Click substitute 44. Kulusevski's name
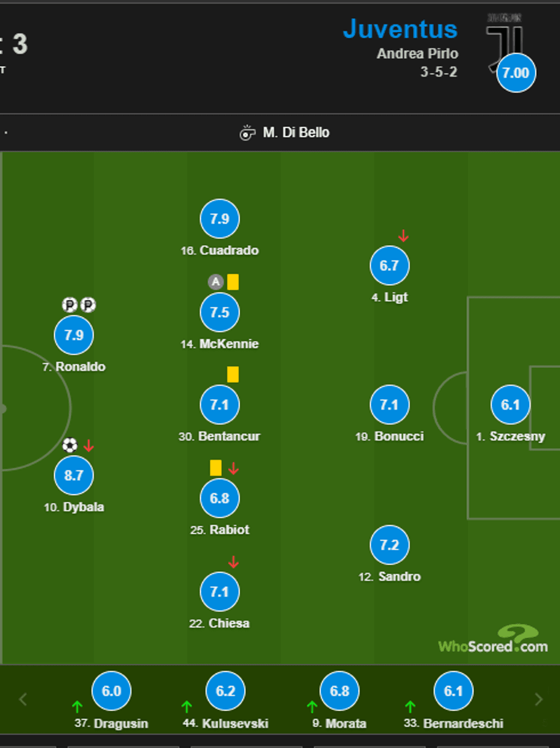 [225, 723]
